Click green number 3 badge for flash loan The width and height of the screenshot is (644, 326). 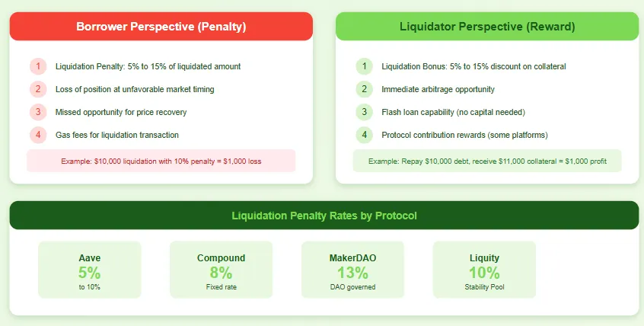click(365, 112)
